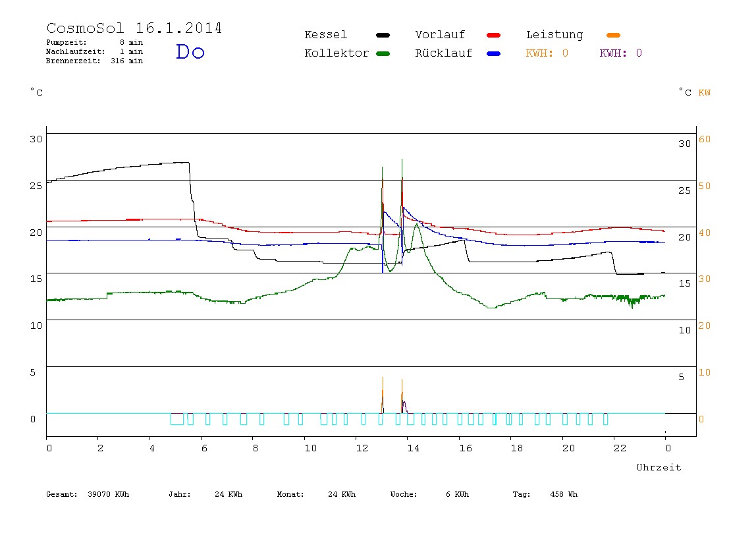Click the "Woche: 6 KWh" value
Image resolution: width=756 pixels, height=535 pixels.
[429, 494]
